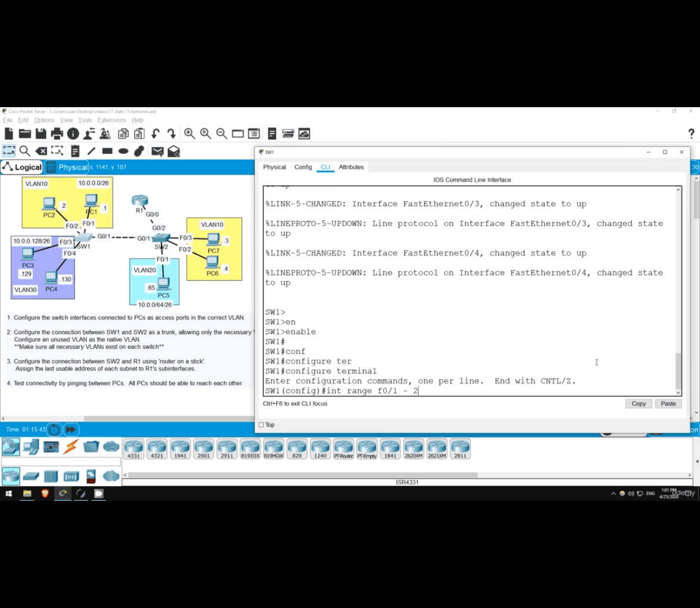Choose the Select tool with dashed rectangle
The image size is (700, 608).
pos(9,151)
